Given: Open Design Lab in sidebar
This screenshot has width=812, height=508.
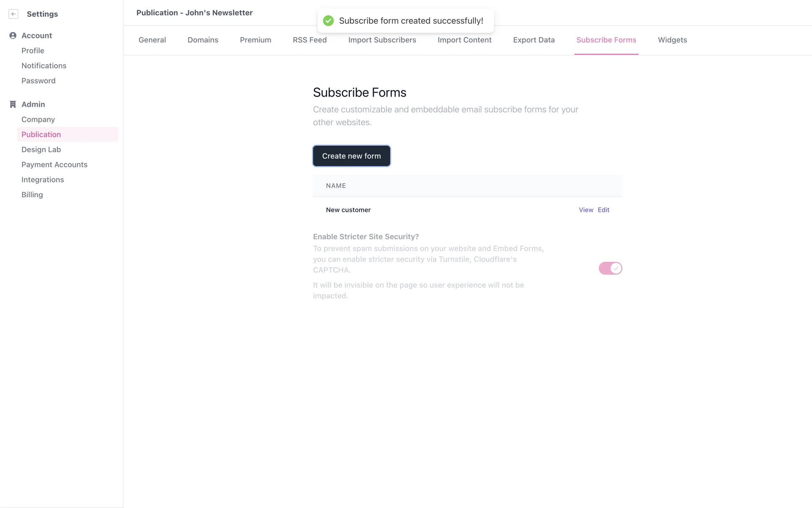Looking at the screenshot, I should (x=41, y=149).
